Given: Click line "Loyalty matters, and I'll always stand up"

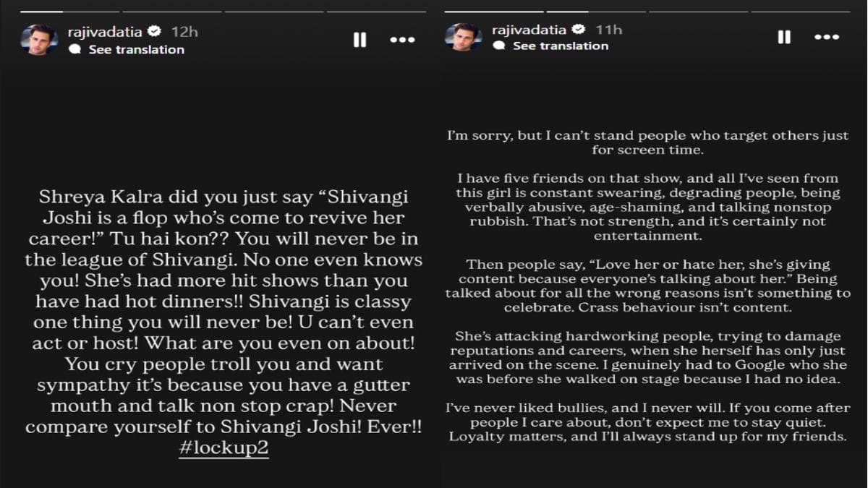Looking at the screenshot, I should click(x=647, y=436).
